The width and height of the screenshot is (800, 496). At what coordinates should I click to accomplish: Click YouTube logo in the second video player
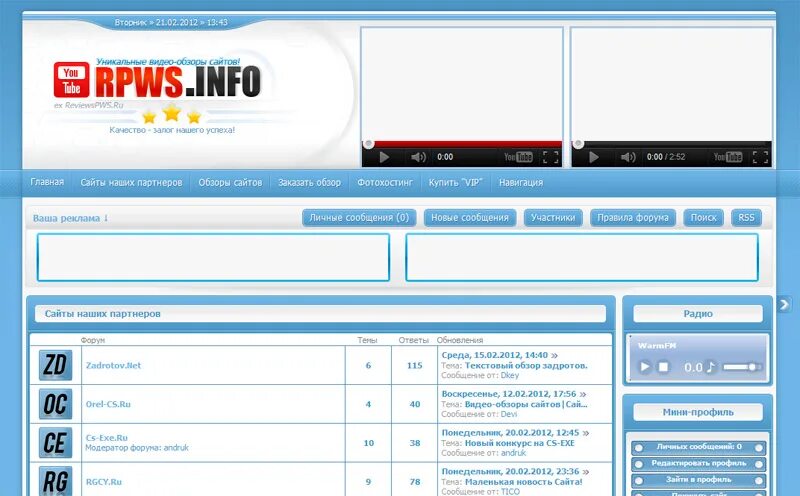tap(728, 157)
